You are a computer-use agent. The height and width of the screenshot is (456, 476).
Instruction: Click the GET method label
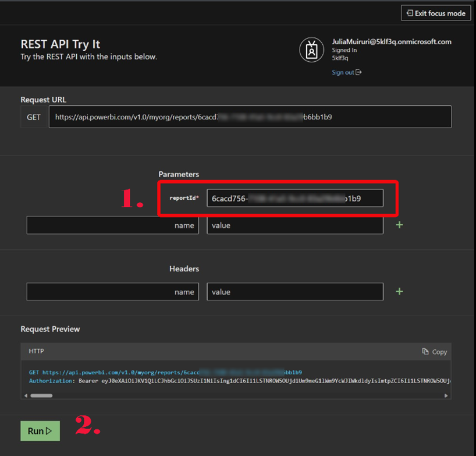pyautogui.click(x=33, y=117)
